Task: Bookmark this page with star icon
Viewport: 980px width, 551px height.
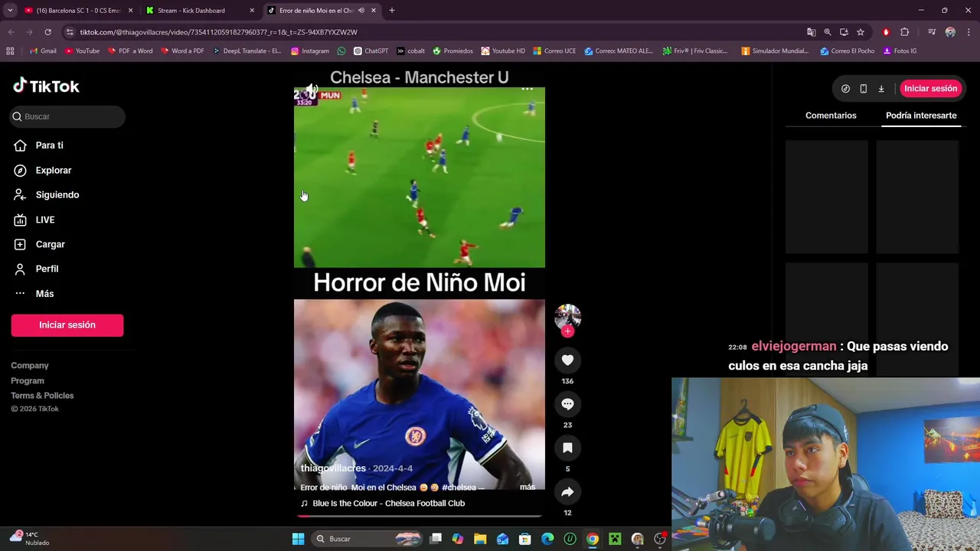Action: [x=861, y=32]
